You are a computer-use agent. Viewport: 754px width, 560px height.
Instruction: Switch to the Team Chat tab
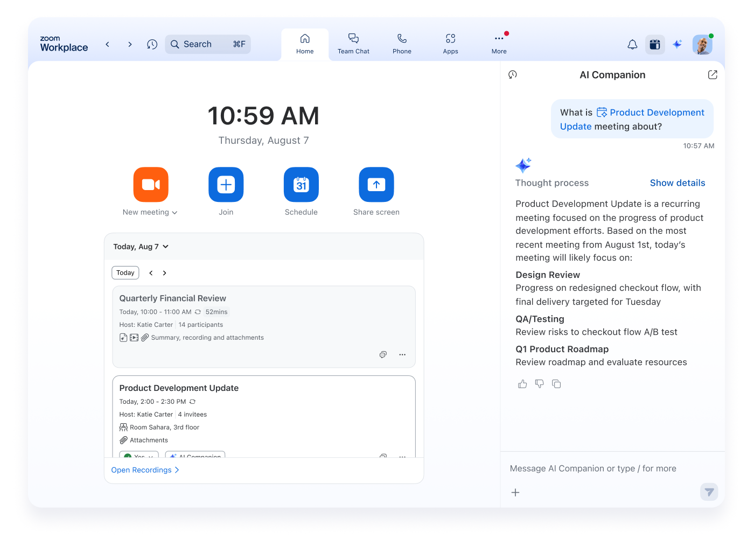353,44
